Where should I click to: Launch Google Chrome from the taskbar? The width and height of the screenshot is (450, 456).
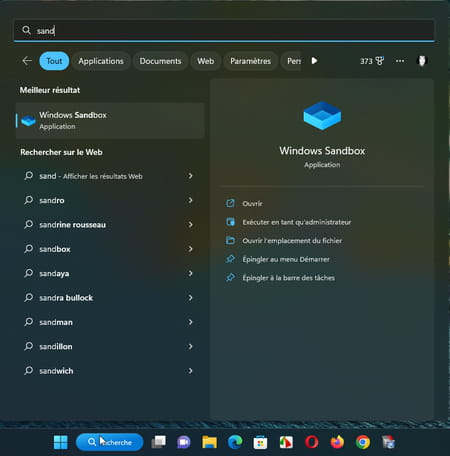pyautogui.click(x=363, y=442)
